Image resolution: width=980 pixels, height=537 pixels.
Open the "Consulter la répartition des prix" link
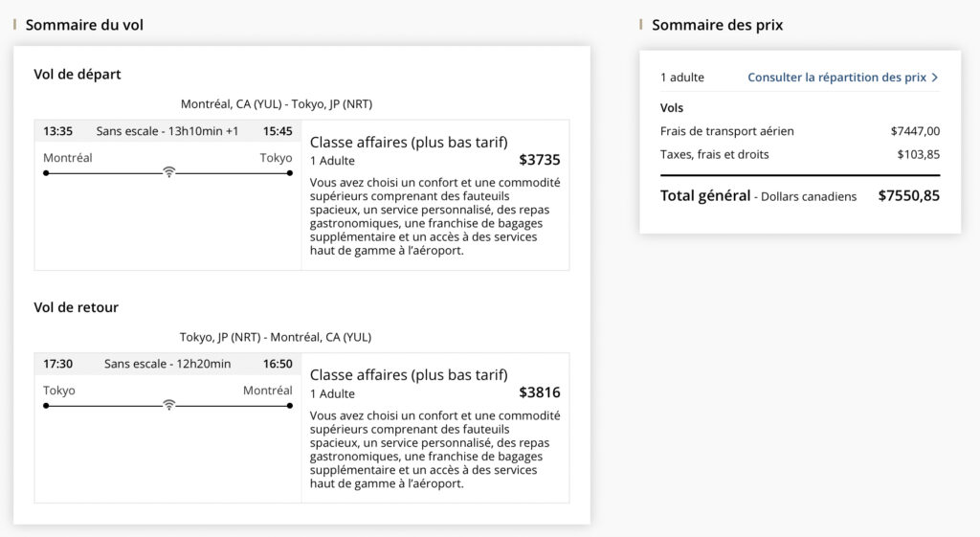(836, 78)
